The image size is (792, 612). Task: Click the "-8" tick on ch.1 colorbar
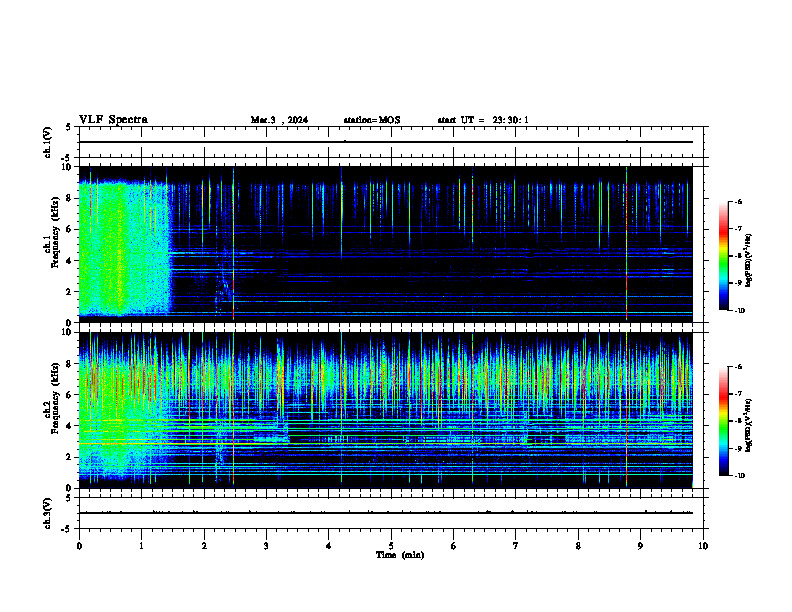pos(738,256)
